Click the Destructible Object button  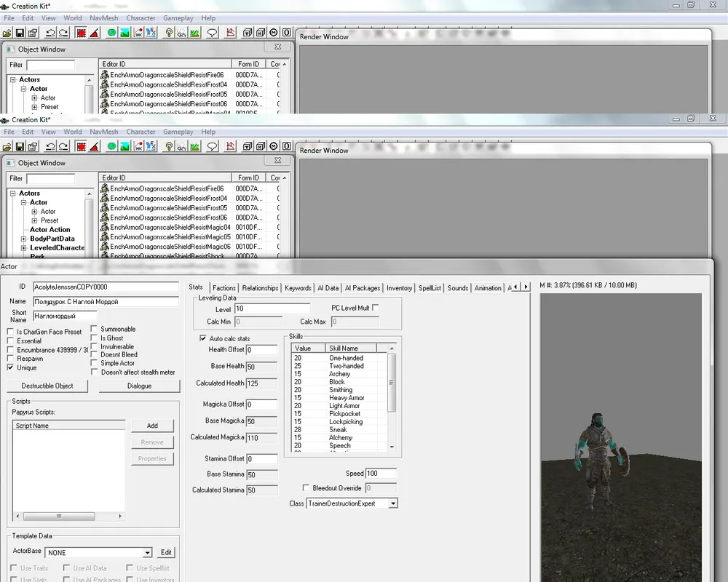pos(47,386)
